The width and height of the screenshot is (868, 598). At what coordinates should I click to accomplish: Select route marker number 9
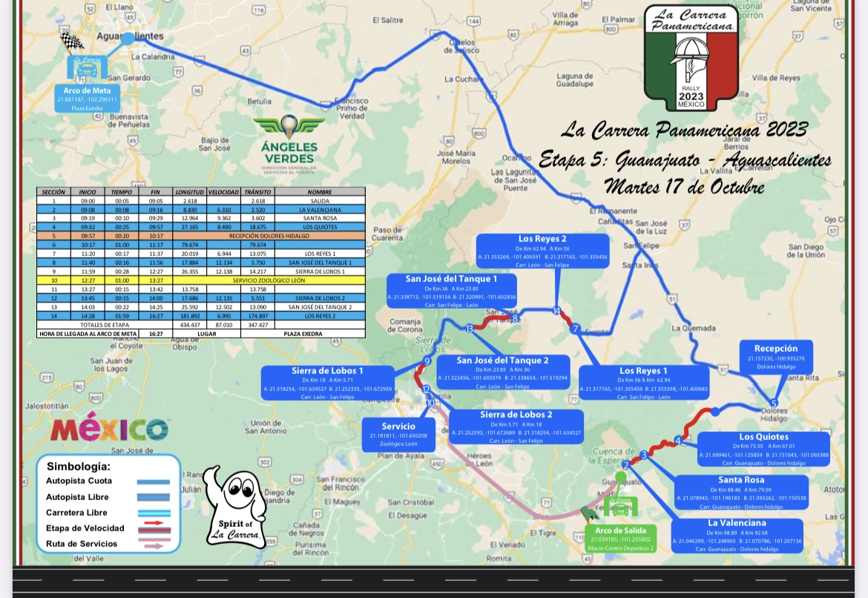pyautogui.click(x=427, y=361)
